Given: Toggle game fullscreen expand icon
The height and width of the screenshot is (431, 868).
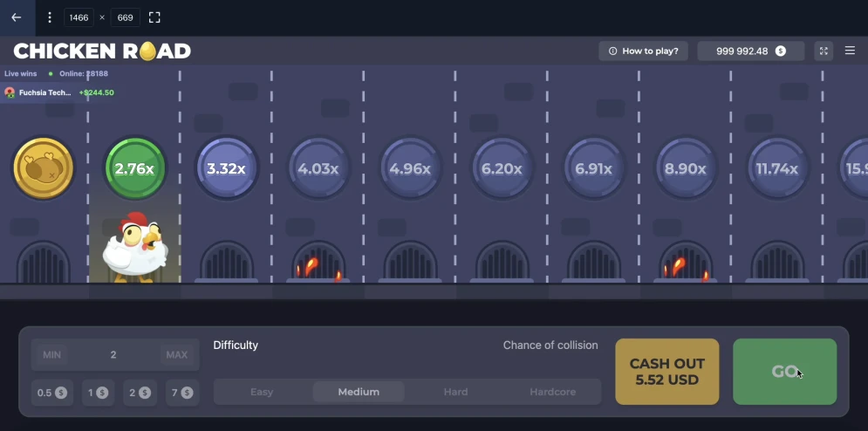Looking at the screenshot, I should point(823,51).
